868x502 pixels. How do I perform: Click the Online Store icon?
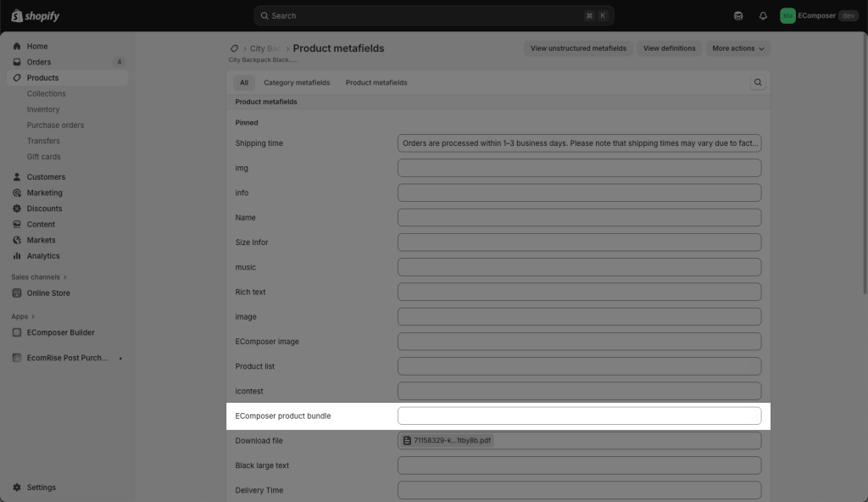(17, 293)
